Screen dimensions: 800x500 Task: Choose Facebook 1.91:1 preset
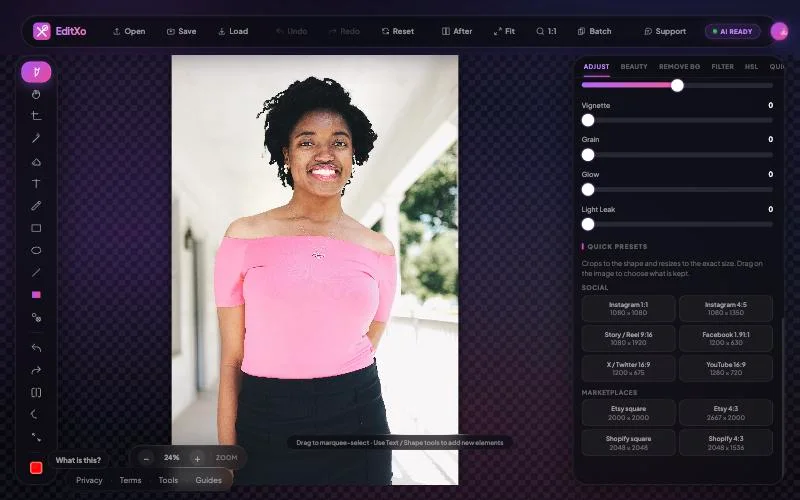(x=726, y=339)
